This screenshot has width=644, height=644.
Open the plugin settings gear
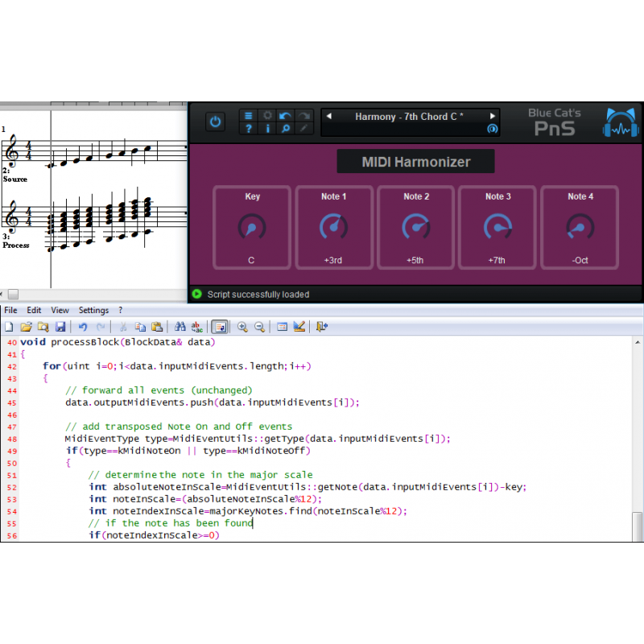[268, 115]
